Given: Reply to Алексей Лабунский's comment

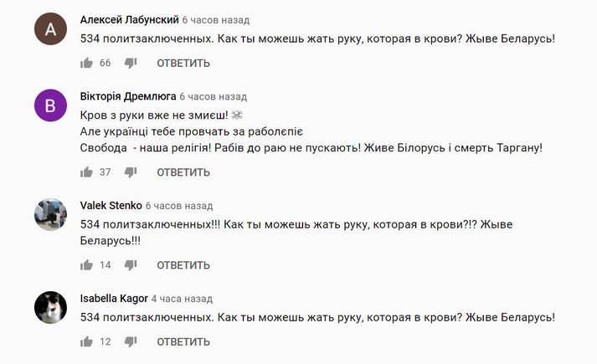Looking at the screenshot, I should click(x=183, y=63).
